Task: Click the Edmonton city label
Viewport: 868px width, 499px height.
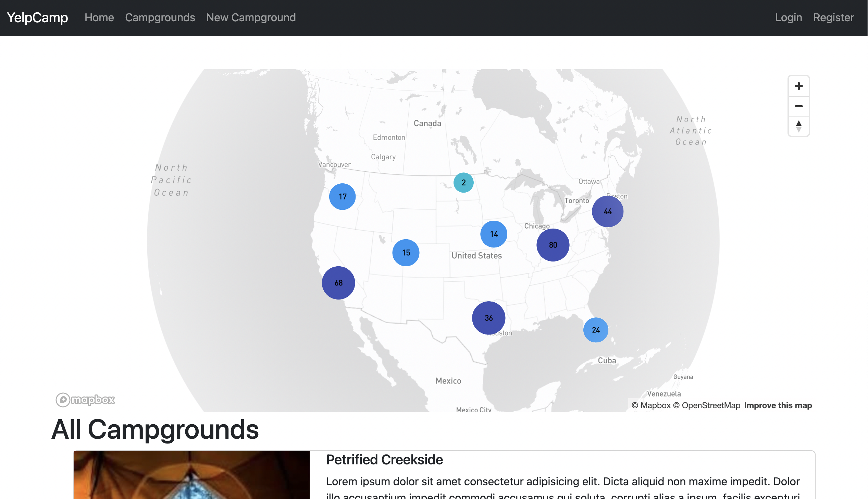Action: (x=389, y=137)
